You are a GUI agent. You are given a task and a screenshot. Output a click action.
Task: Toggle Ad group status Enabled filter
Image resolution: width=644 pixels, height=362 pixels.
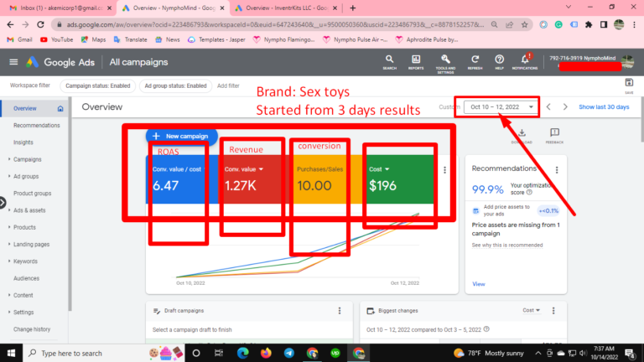click(x=174, y=85)
